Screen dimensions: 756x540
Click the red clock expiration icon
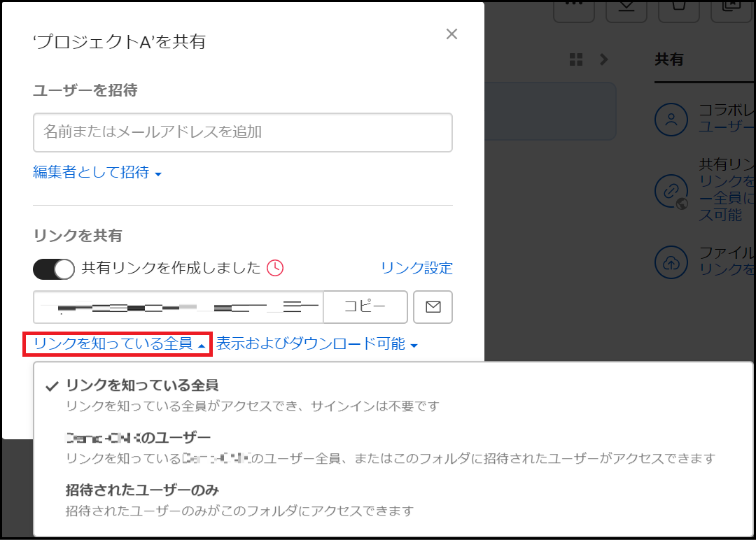275,268
